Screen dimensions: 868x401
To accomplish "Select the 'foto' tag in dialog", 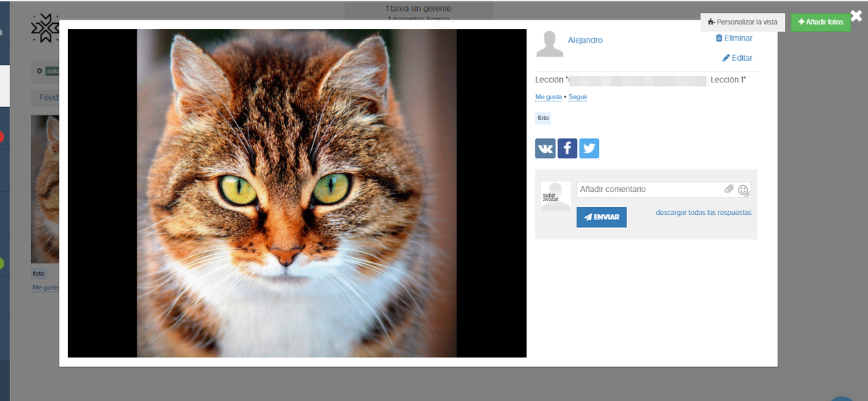I will tap(543, 117).
